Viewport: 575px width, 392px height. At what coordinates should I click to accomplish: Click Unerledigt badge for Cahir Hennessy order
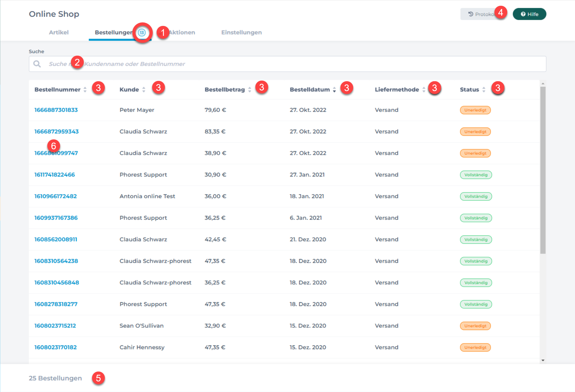click(475, 347)
